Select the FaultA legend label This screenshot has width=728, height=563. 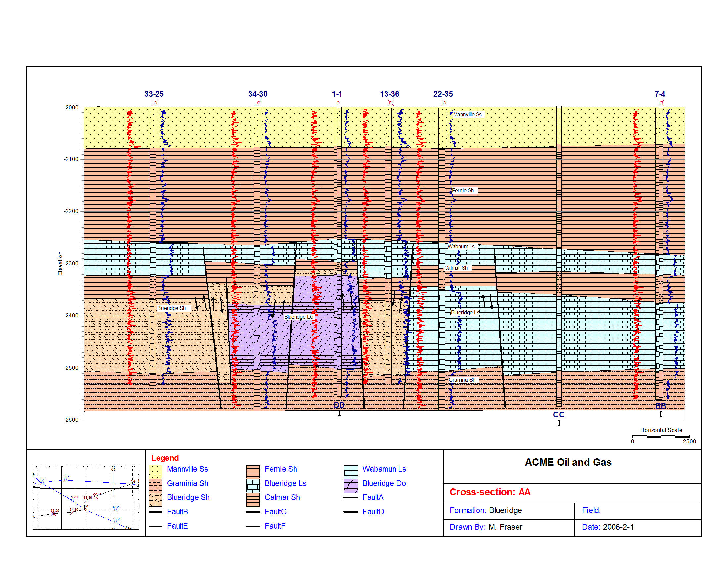373,497
